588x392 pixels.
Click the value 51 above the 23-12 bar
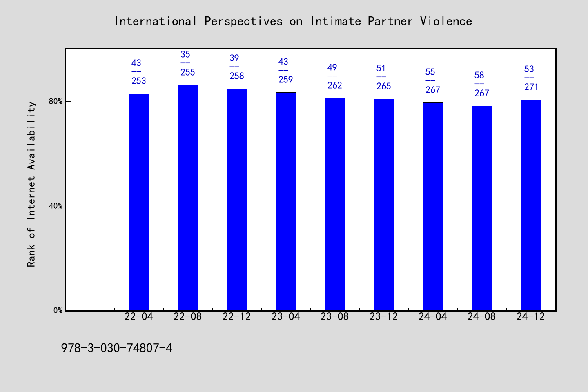381,68
